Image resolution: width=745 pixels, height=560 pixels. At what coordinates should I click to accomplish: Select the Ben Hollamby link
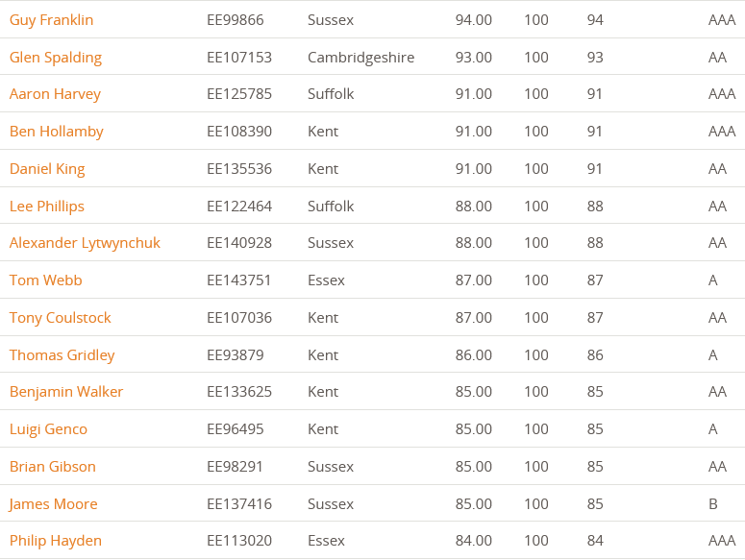57,132
